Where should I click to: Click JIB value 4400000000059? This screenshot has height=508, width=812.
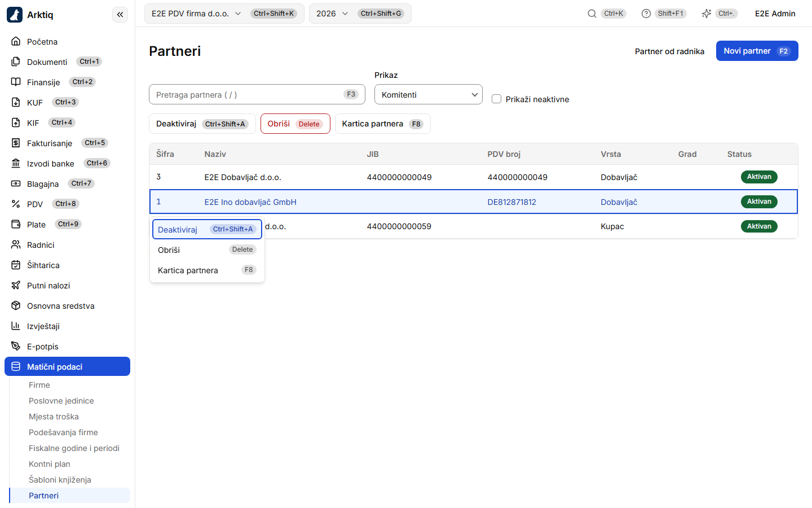pos(399,226)
